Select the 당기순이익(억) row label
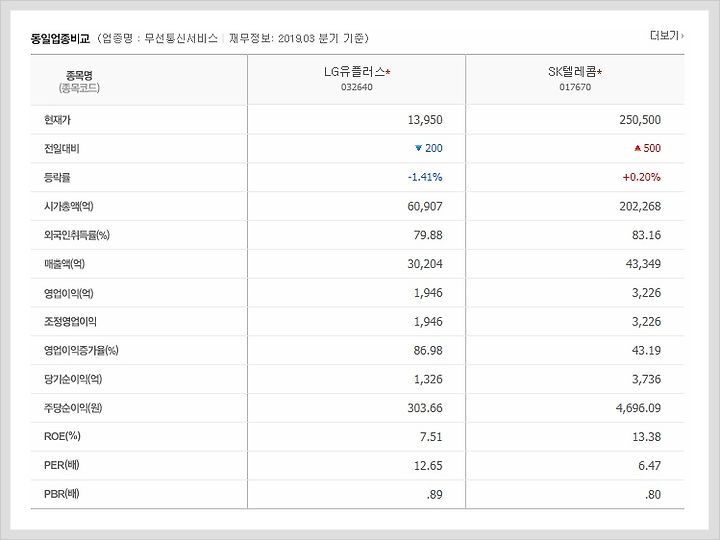The image size is (720, 540). click(73, 379)
